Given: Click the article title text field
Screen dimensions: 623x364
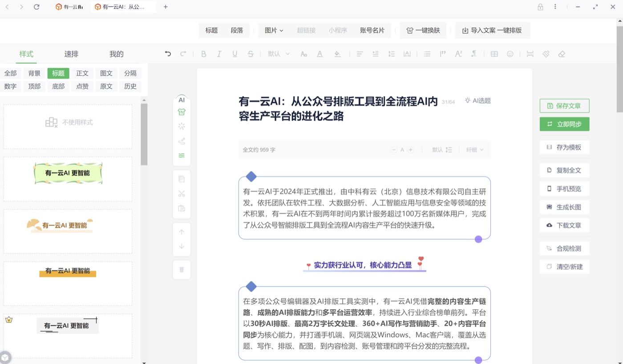Looking at the screenshot, I should pyautogui.click(x=338, y=109).
